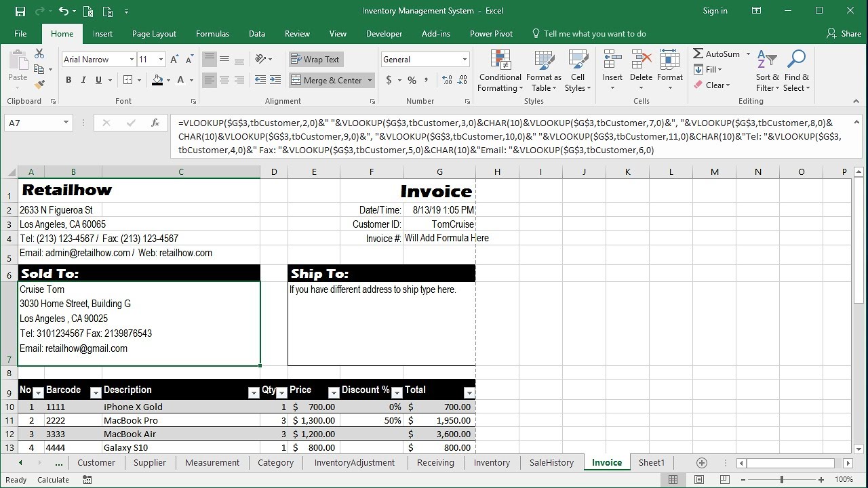
Task: Apply Percent Style
Action: click(x=412, y=80)
